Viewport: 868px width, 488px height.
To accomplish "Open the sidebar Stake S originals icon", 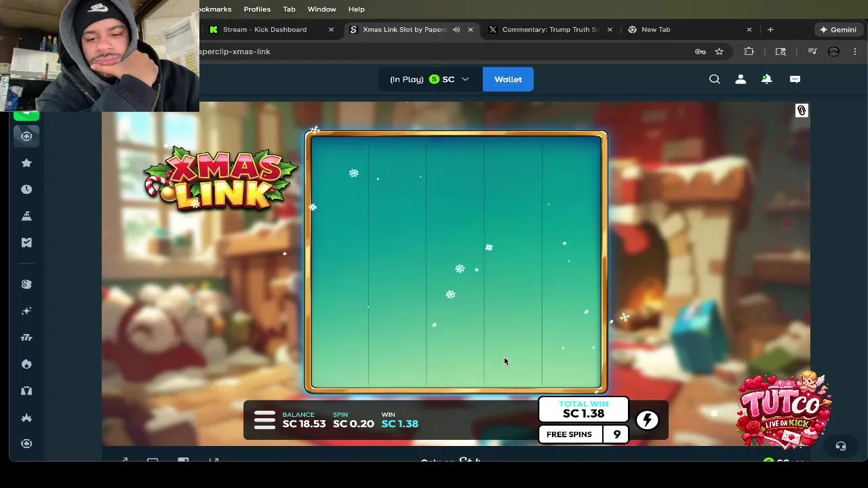I will click(26, 285).
